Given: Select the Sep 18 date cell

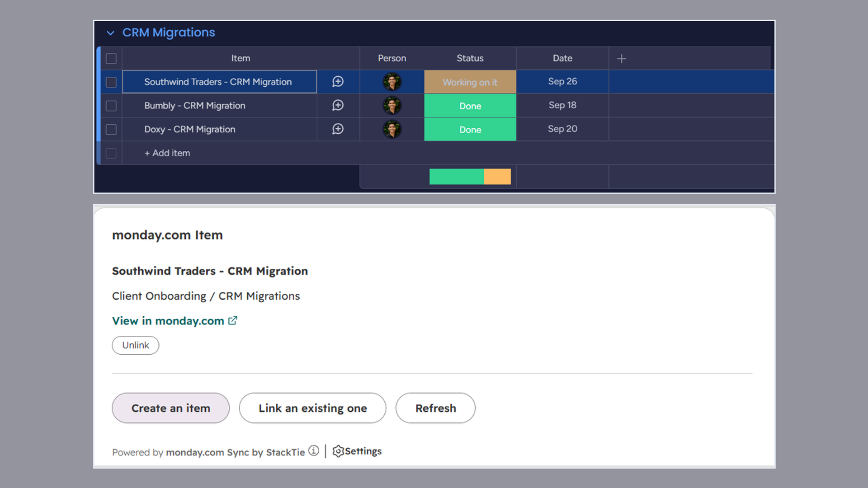Looking at the screenshot, I should (562, 105).
